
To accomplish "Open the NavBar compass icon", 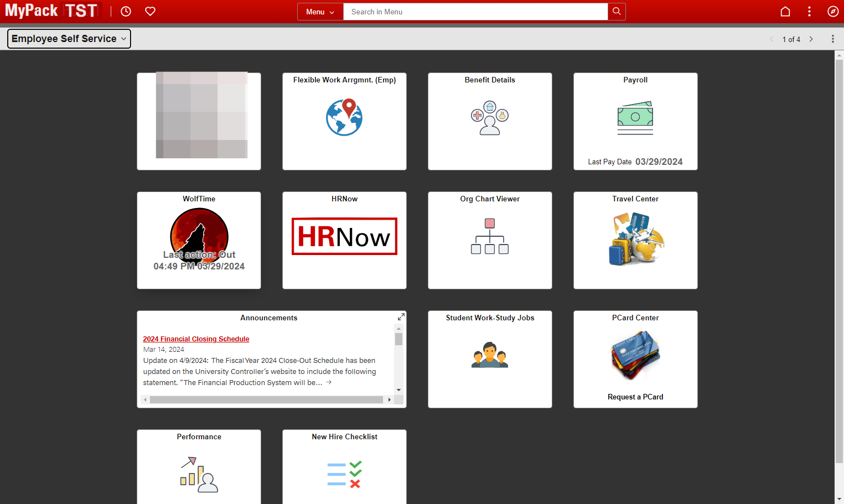I will click(833, 12).
